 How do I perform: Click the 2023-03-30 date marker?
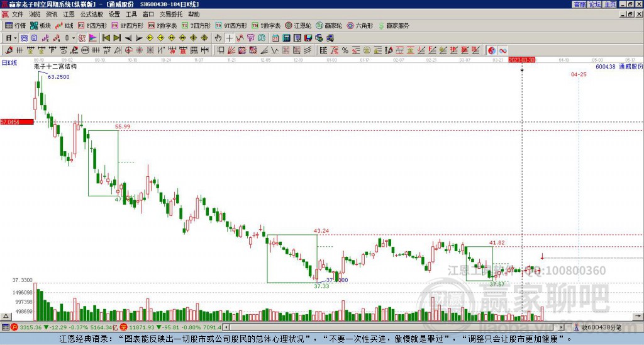521,60
